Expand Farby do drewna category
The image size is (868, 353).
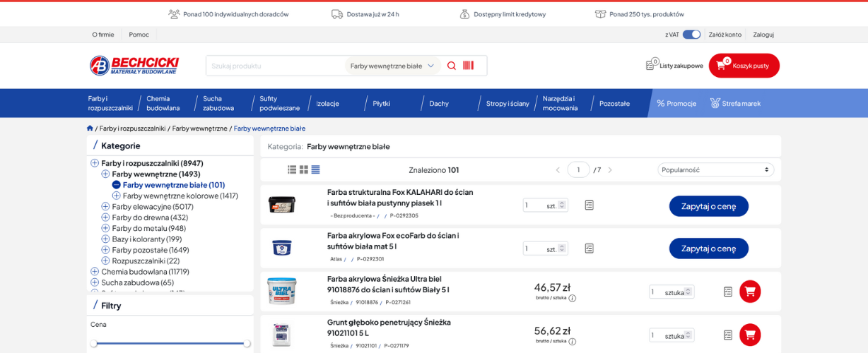click(x=105, y=217)
